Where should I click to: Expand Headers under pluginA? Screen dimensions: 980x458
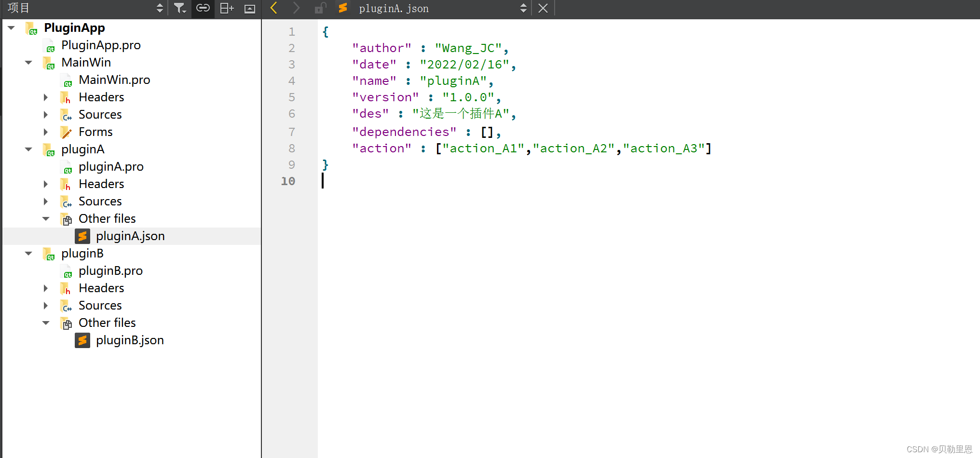[x=46, y=184]
